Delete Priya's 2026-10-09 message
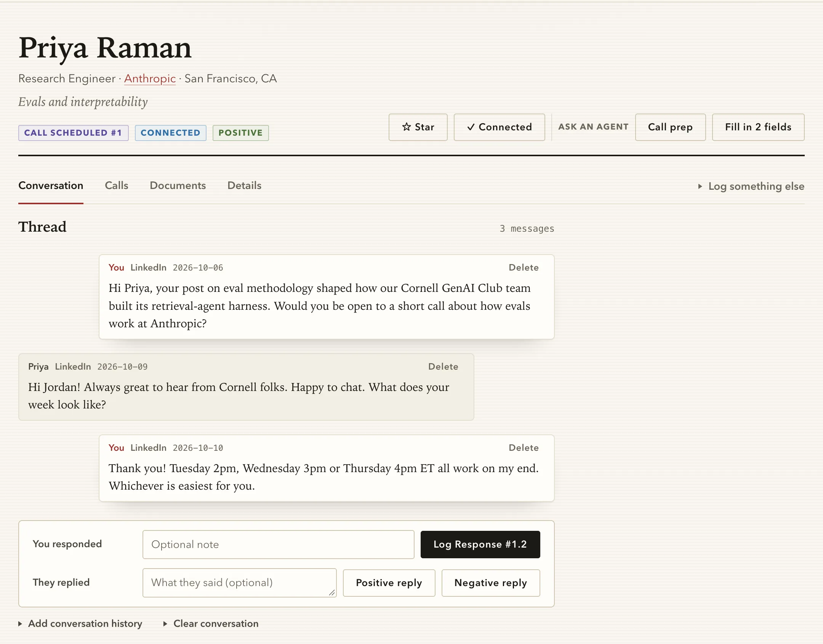This screenshot has width=823, height=644. click(443, 367)
